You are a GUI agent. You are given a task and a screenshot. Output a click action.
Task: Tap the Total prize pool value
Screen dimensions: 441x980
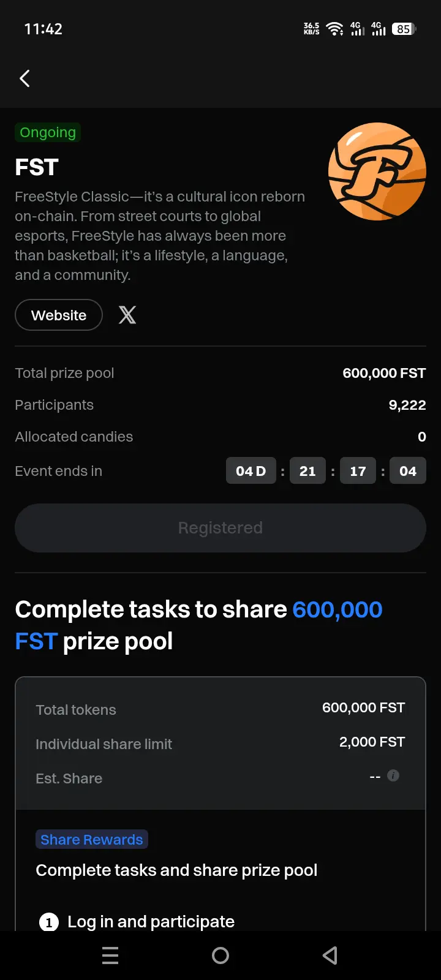tap(384, 373)
